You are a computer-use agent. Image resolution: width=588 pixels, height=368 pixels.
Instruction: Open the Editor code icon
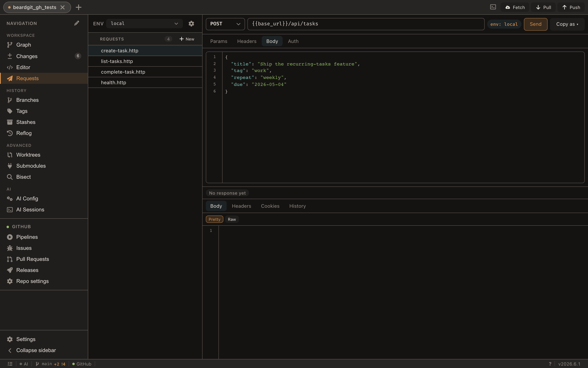[x=10, y=67]
